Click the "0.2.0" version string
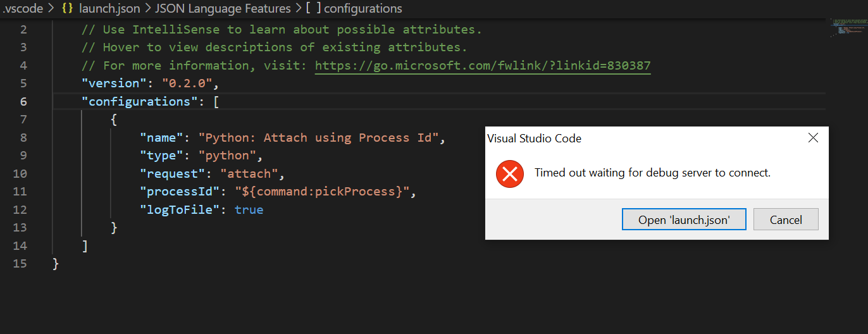Image resolution: width=868 pixels, height=334 pixels. tap(189, 83)
